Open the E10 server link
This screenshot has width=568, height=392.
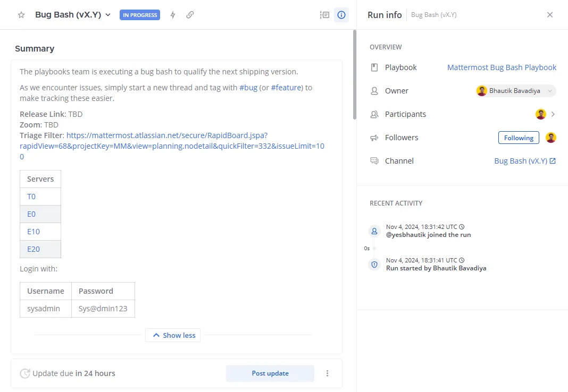pos(34,232)
